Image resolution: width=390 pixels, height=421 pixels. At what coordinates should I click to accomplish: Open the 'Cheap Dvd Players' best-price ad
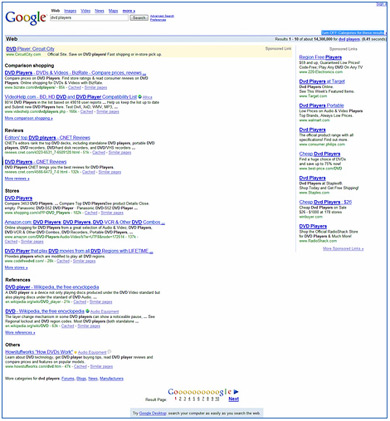click(x=320, y=154)
